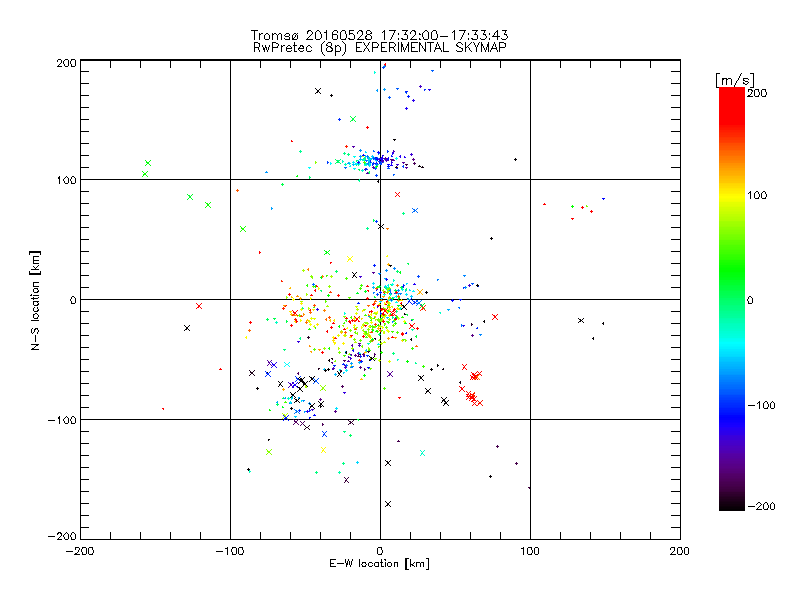Click the subtitle "RwPretec (8p) EXPERIMENTAL SKYMAP"

(x=380, y=48)
